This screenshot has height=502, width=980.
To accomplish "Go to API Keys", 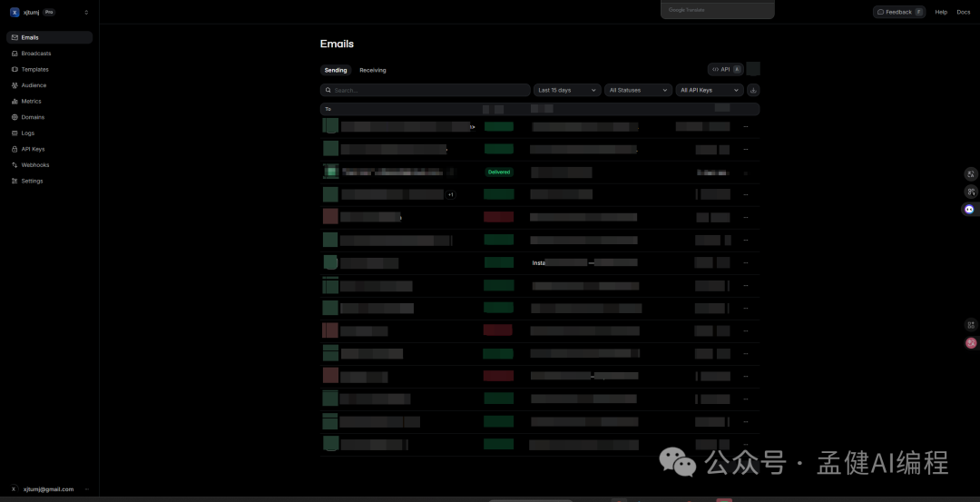I will tap(33, 149).
